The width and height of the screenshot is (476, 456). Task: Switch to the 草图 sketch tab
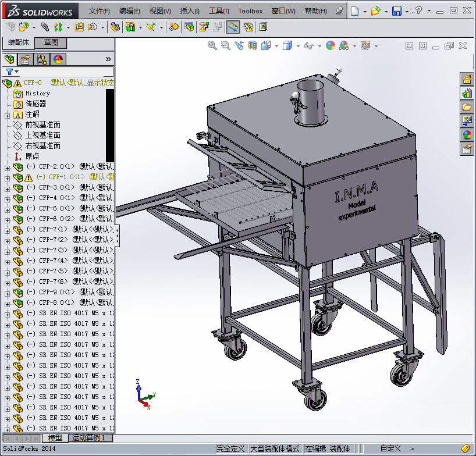pyautogui.click(x=51, y=42)
